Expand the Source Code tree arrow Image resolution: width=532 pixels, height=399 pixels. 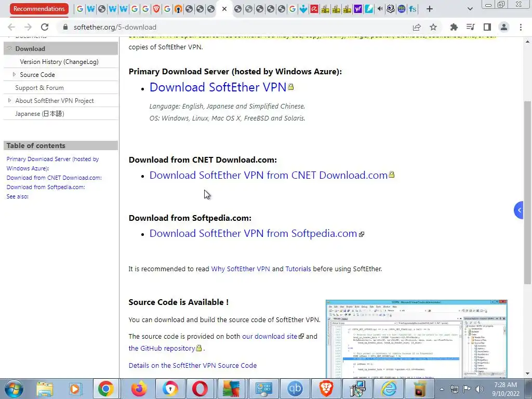tap(14, 74)
